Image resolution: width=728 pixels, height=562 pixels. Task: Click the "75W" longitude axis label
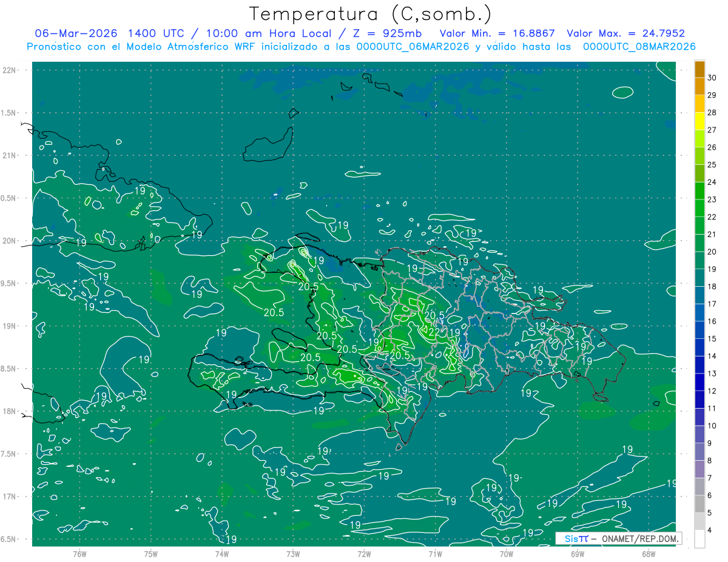click(x=151, y=554)
